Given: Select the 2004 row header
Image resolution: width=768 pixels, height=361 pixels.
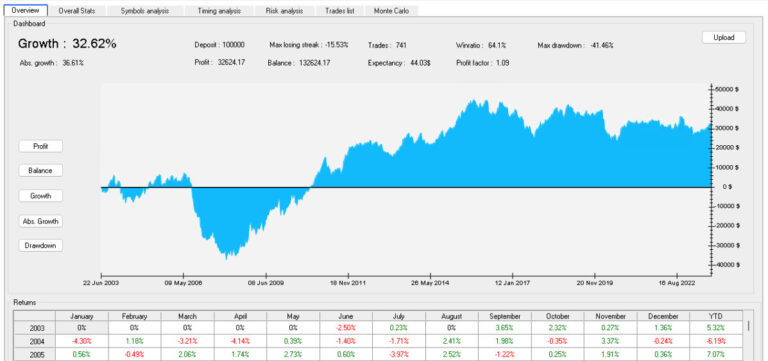Looking at the screenshot, I should pyautogui.click(x=34, y=341).
